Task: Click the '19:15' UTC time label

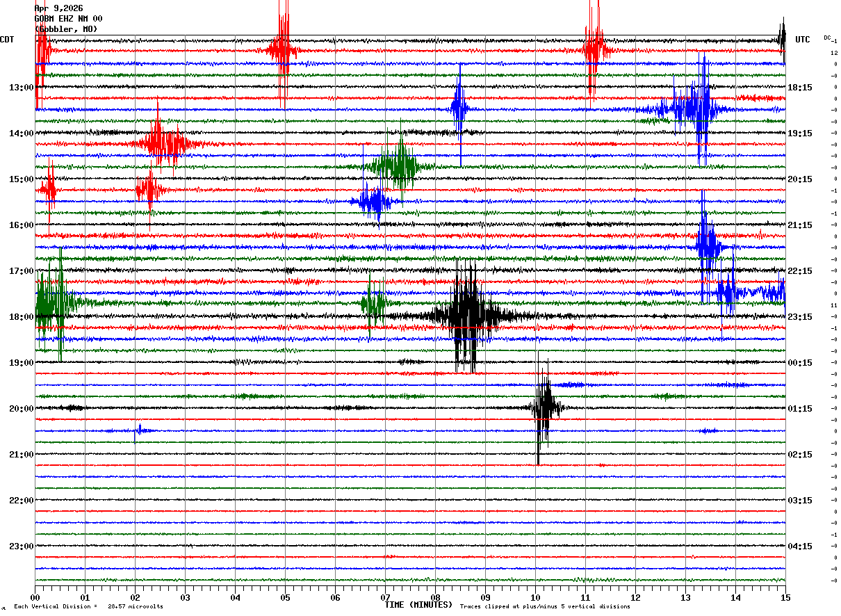Action: [x=800, y=133]
